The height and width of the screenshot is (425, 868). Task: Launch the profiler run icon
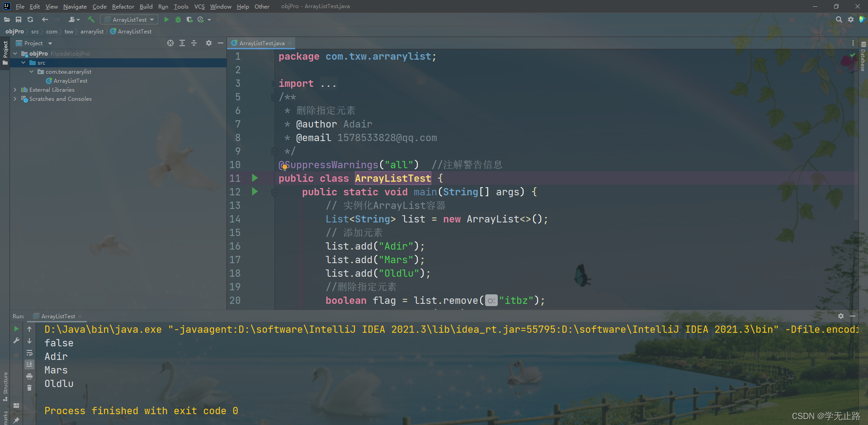coord(201,19)
